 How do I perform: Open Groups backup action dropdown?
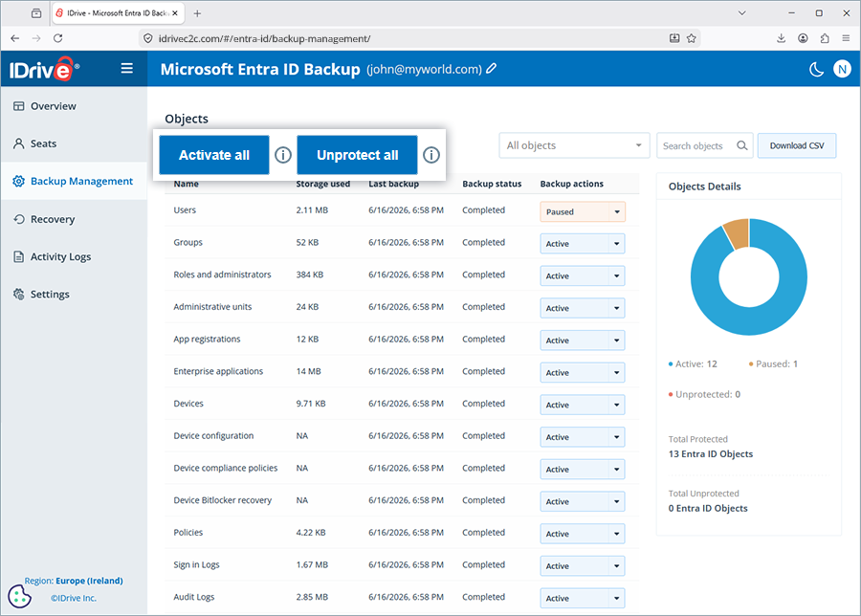pyautogui.click(x=583, y=244)
